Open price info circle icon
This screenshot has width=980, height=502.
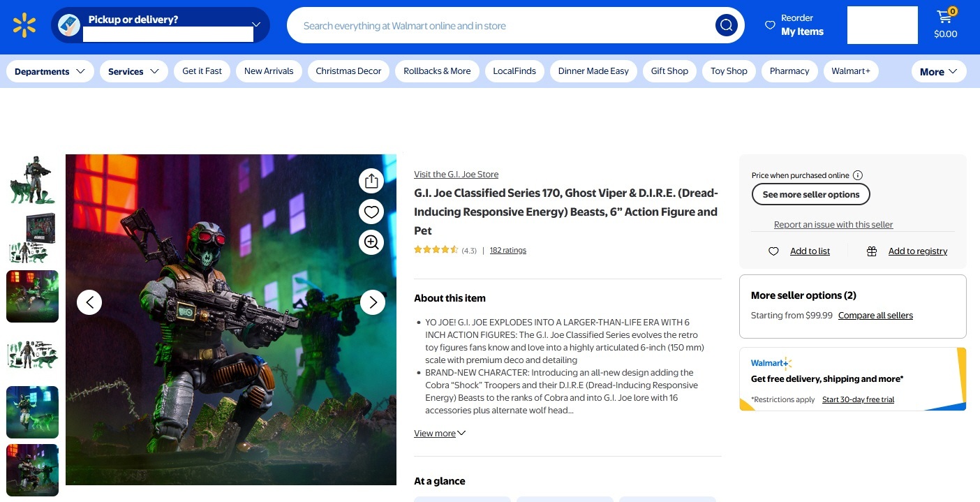(x=858, y=175)
